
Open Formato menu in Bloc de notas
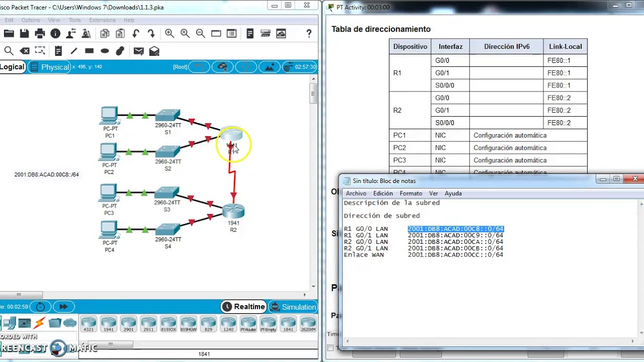click(411, 193)
